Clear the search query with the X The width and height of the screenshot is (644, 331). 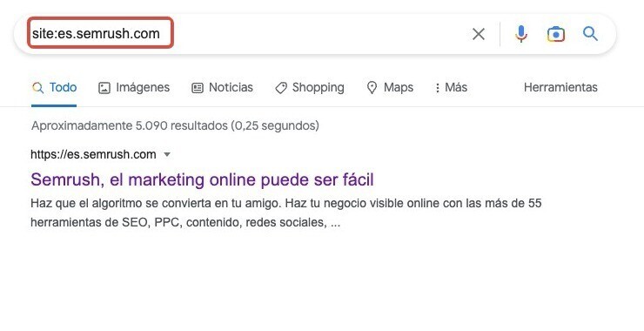(479, 34)
